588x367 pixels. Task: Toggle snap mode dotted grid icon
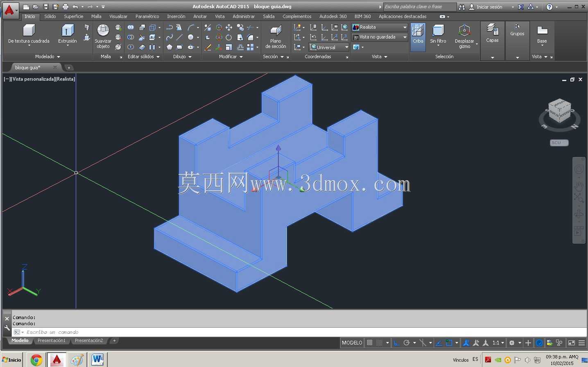tap(380, 343)
